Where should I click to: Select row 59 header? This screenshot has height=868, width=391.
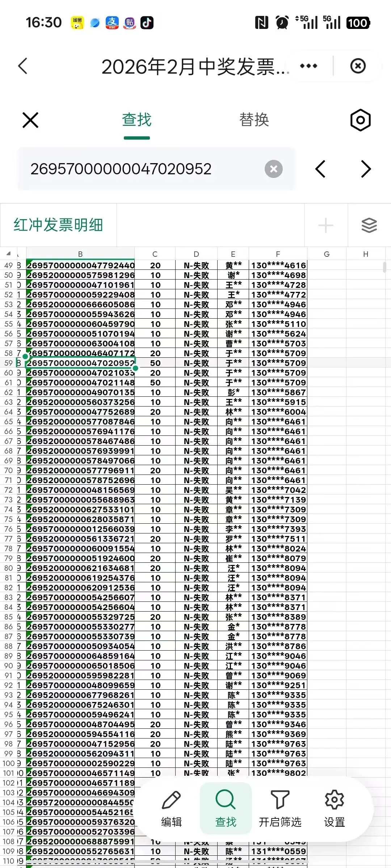pos(8,363)
